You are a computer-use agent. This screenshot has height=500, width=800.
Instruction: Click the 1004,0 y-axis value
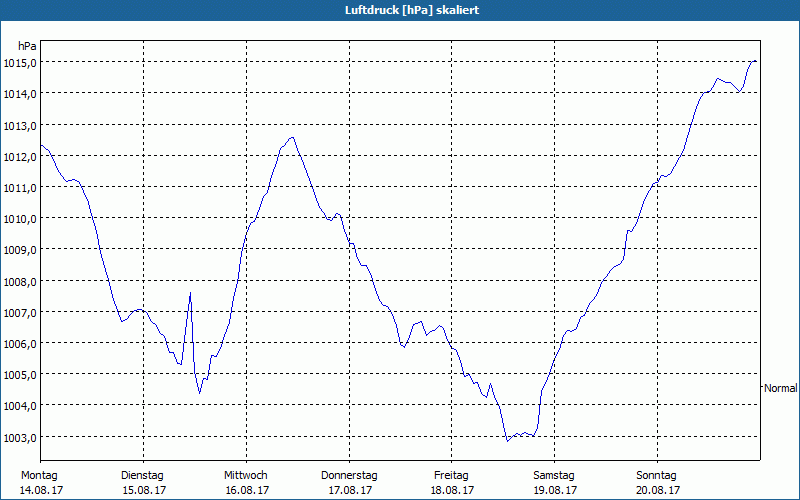[20, 407]
